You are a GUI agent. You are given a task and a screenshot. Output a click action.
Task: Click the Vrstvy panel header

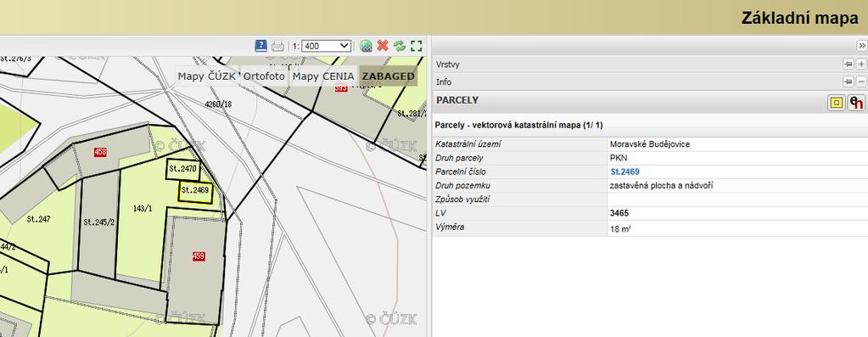649,65
